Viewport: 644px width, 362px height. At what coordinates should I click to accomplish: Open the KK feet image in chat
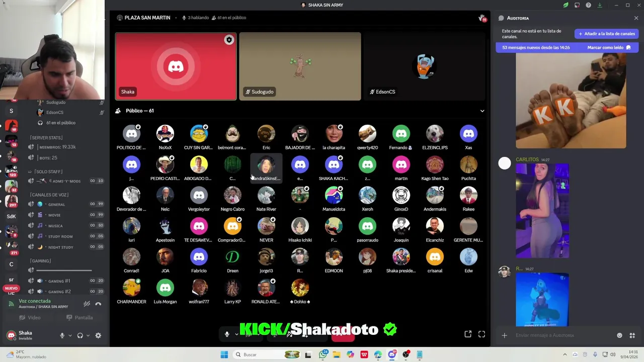pos(571,101)
